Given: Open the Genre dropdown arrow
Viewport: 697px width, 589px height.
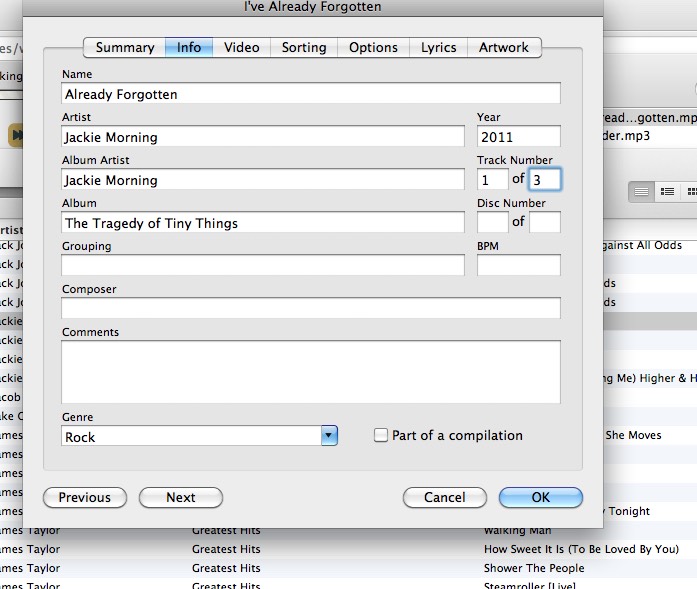Looking at the screenshot, I should pos(329,436).
